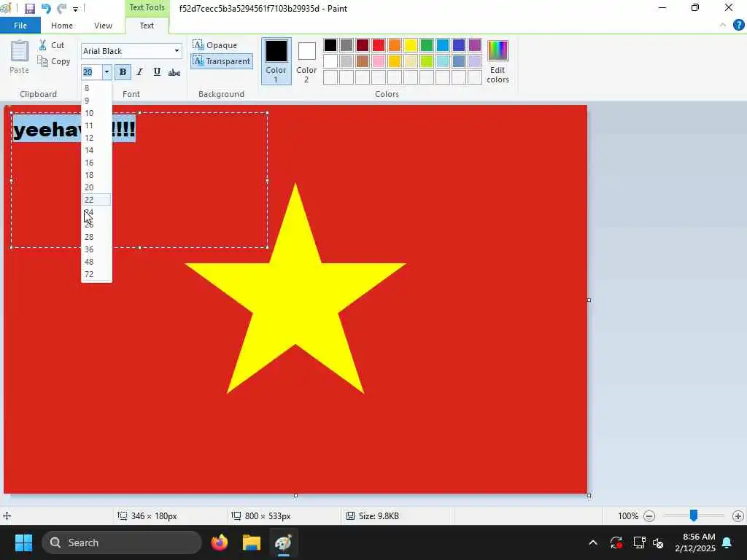
Task: Choose font size 48 from list
Action: [97, 262]
